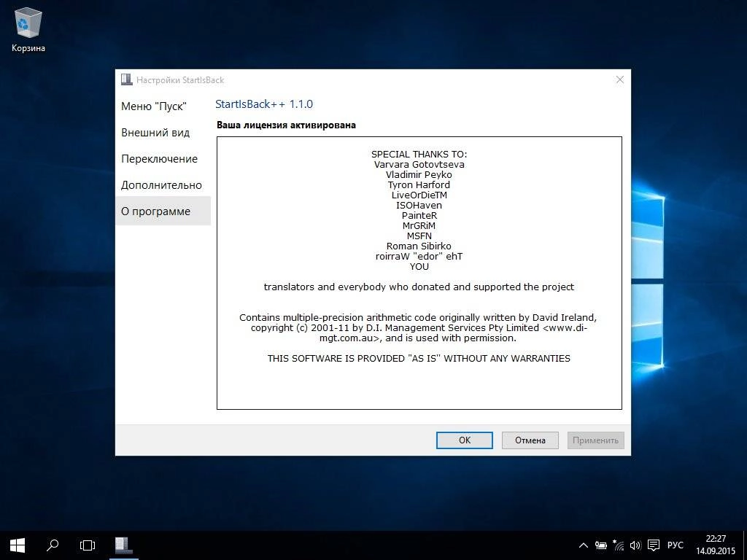
Task: Click the Применить button
Action: click(x=595, y=440)
